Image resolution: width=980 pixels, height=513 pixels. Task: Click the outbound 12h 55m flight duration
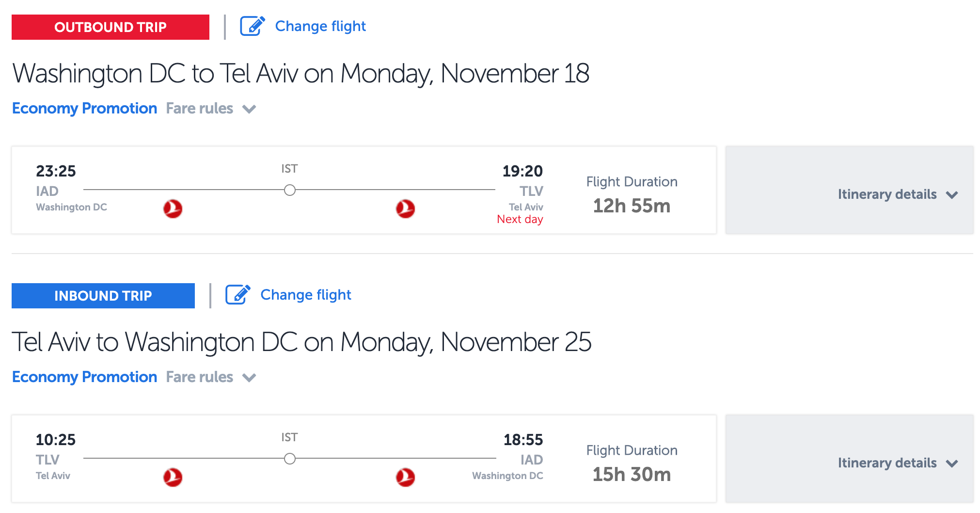click(632, 206)
